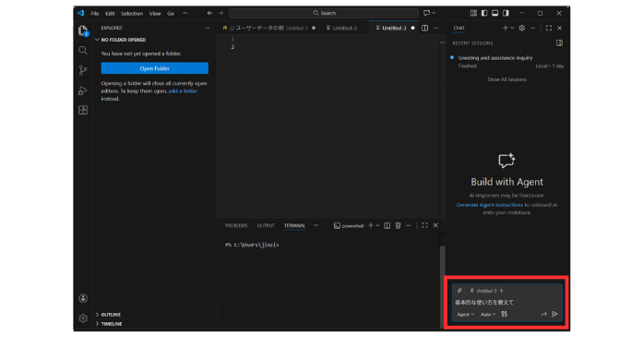The image size is (644, 337).
Task: Open the Copilot chat dropdown chevron in title bar
Action: pos(434,13)
